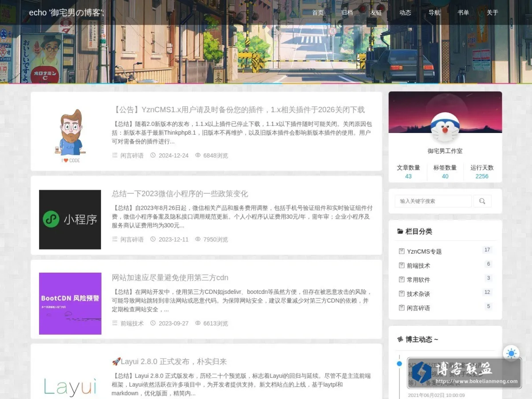Open the YznCMS1.x 公告 article title
532x399 pixels.
239,110
